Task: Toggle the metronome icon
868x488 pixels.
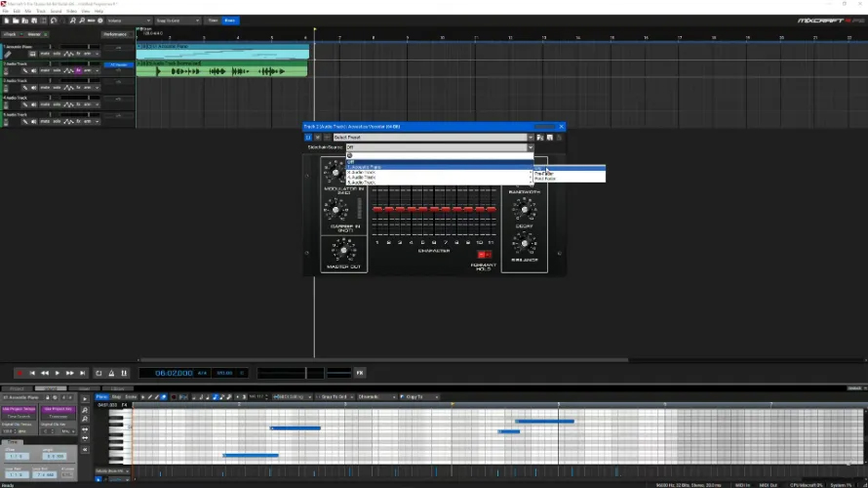Action: [111, 373]
